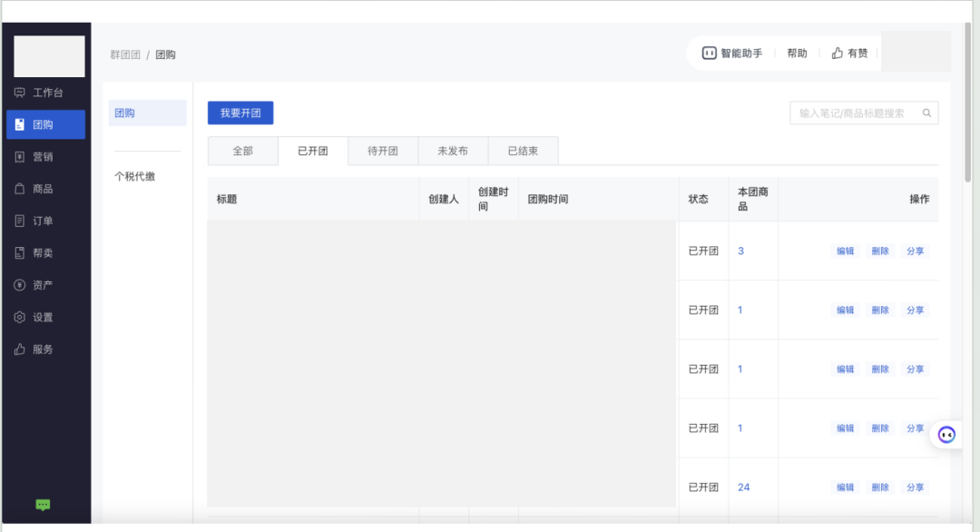Switch to the 已开团 tab

coord(313,151)
